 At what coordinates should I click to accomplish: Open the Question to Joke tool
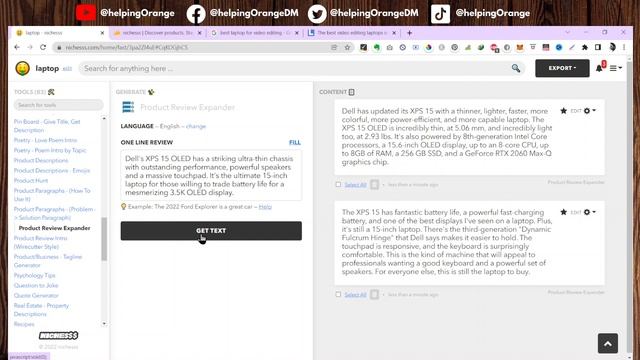tap(36, 285)
